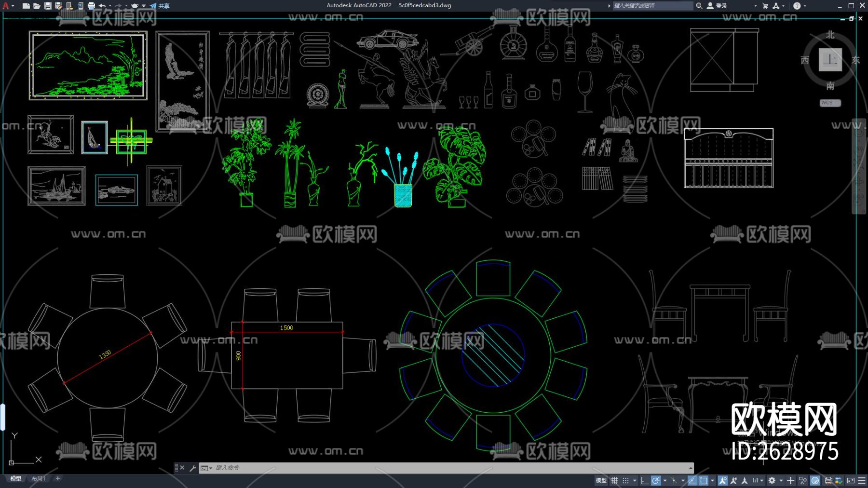Screen dimensions: 868x488
Task: Toggle isometric drafting icon
Action: coord(674,481)
